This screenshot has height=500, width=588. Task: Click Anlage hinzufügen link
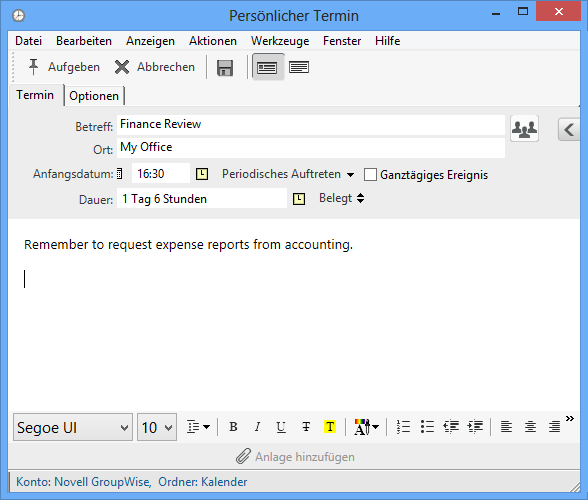tap(305, 457)
